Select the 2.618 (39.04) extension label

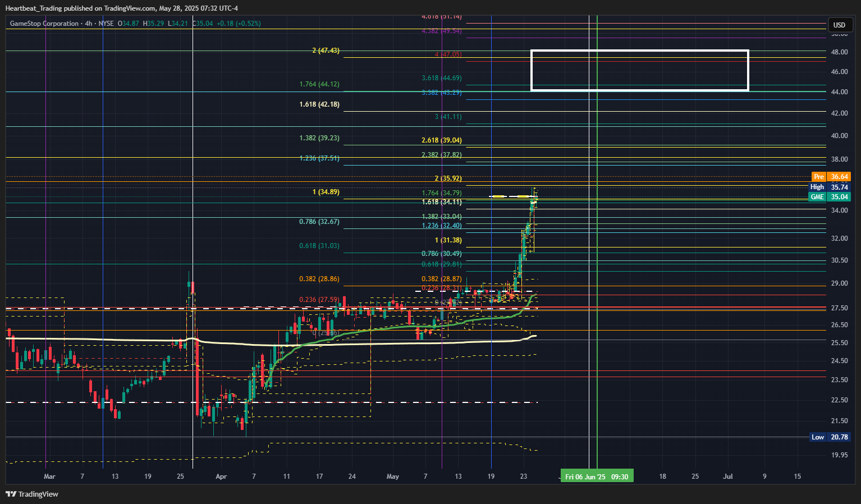tap(442, 140)
